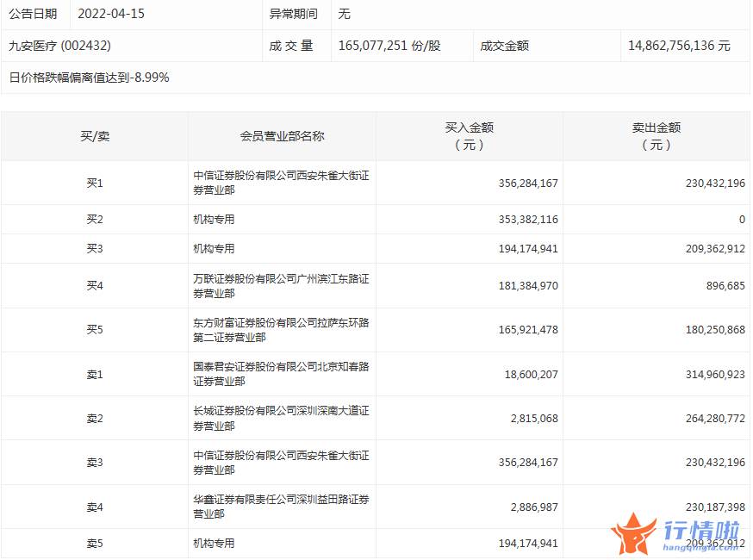753x560 pixels.
Task: Click the 买/卖 column header
Action: coord(95,136)
